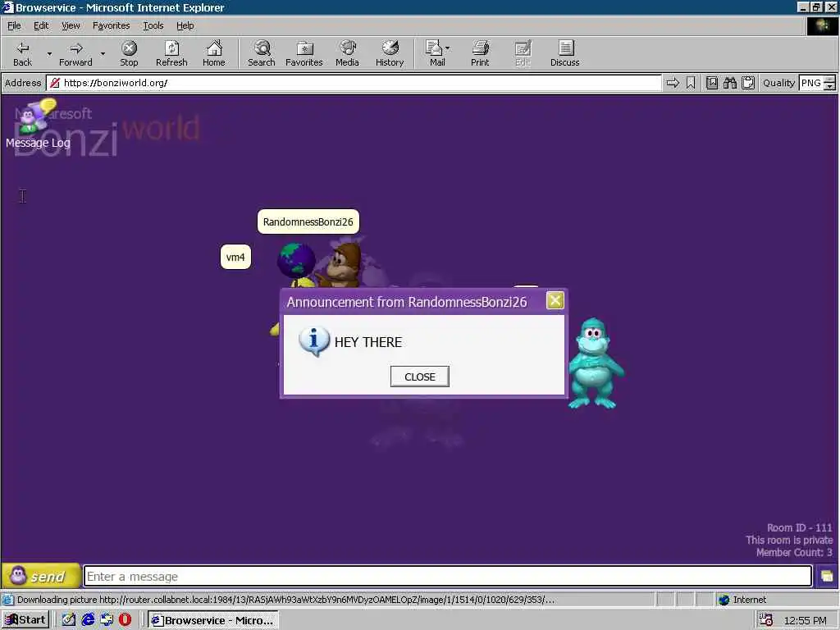Open the Back history dropdown arrow
The width and height of the screenshot is (840, 630).
(49, 53)
